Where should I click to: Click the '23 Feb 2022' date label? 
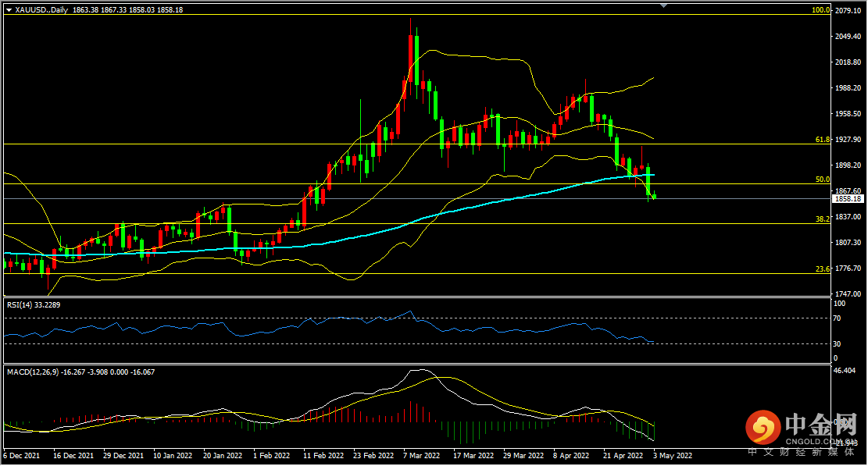373,456
